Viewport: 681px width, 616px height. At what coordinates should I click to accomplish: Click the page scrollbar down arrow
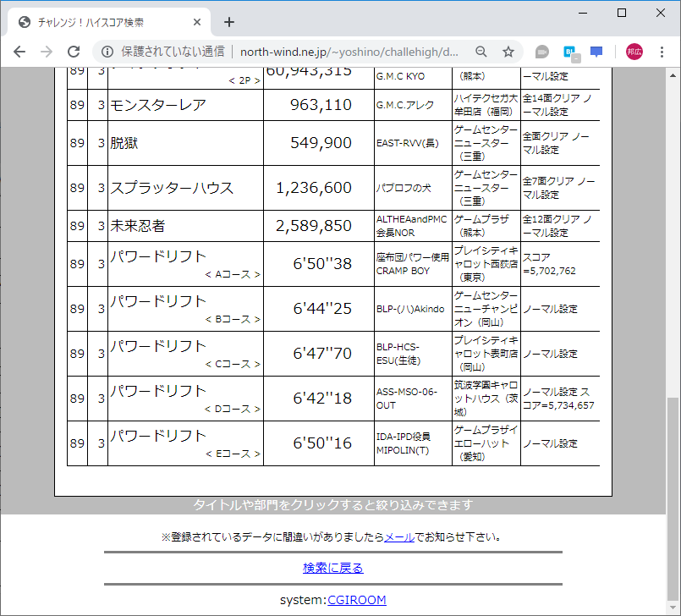(x=673, y=608)
